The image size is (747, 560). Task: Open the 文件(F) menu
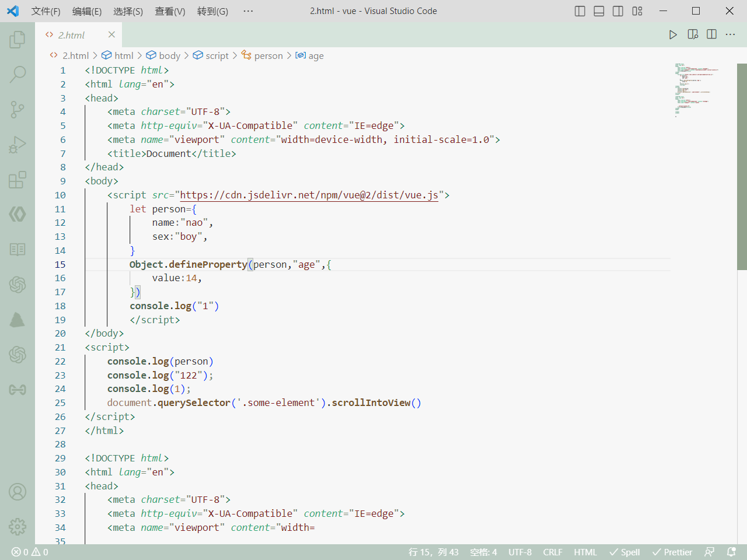[46, 11]
